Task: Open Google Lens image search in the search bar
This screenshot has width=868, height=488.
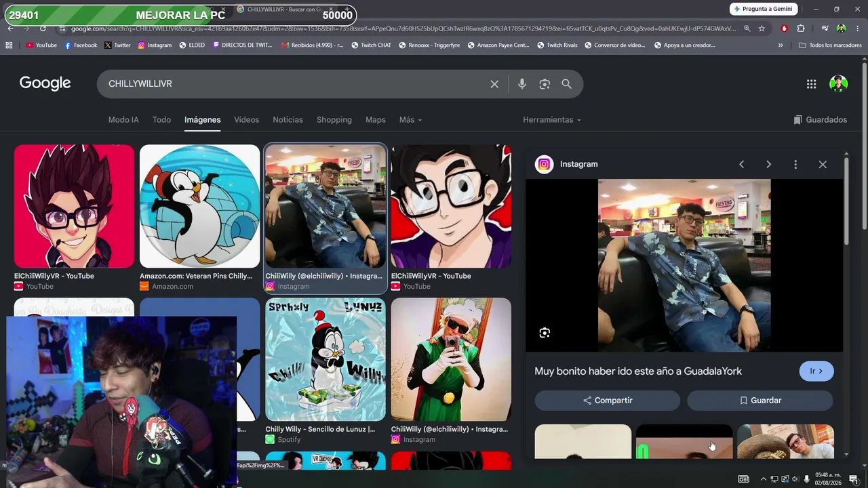Action: click(x=545, y=84)
